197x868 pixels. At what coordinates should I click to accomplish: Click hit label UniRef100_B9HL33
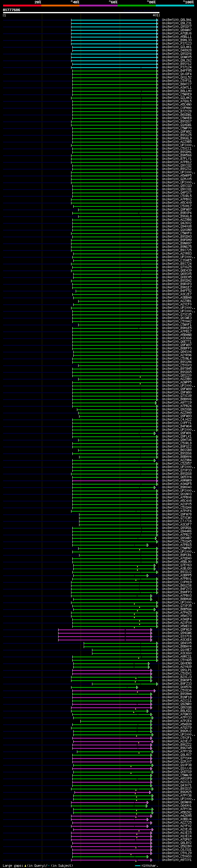tap(177, 40)
